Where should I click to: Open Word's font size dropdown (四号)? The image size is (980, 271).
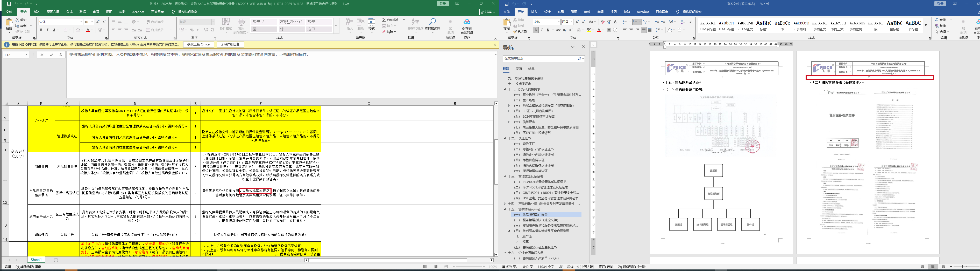coord(572,22)
